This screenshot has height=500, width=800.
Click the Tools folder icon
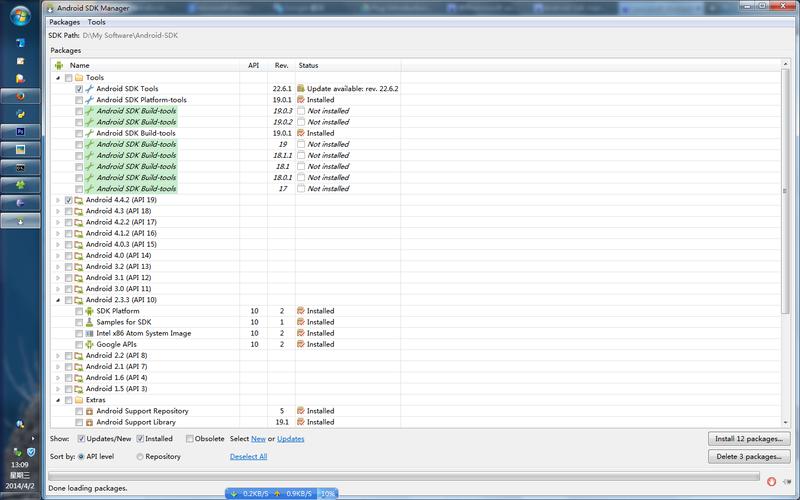click(x=79, y=78)
